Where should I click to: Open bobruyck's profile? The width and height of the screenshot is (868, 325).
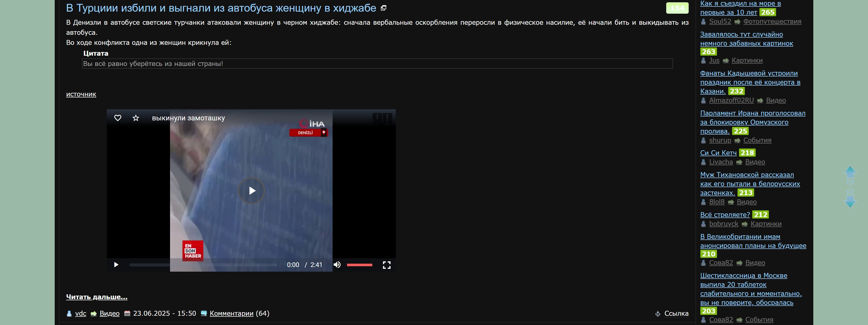[x=724, y=224]
